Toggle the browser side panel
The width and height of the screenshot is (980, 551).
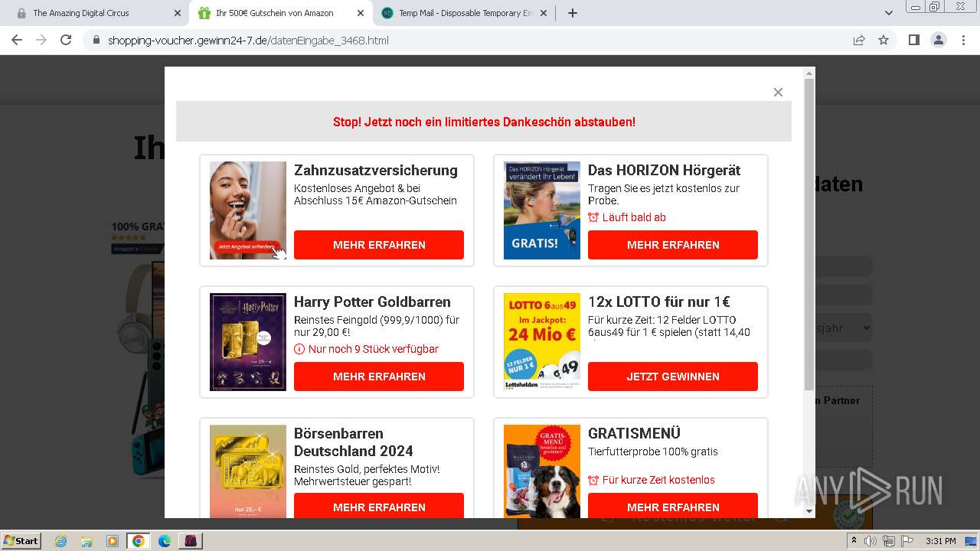913,40
